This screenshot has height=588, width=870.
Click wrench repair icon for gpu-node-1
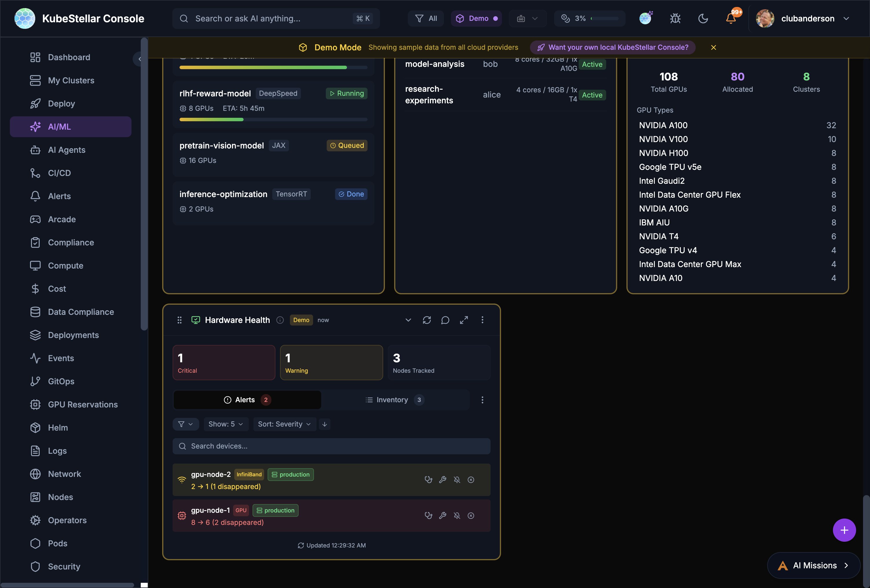click(443, 516)
